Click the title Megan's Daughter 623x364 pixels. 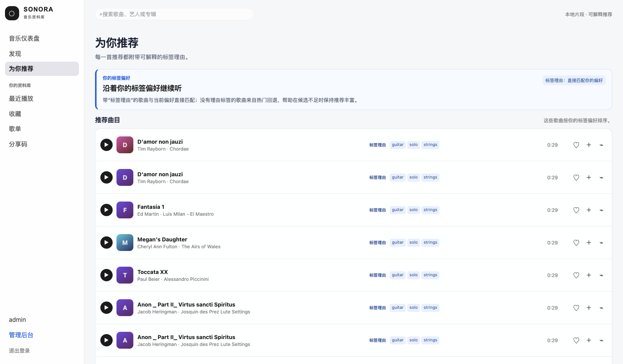[x=162, y=239]
